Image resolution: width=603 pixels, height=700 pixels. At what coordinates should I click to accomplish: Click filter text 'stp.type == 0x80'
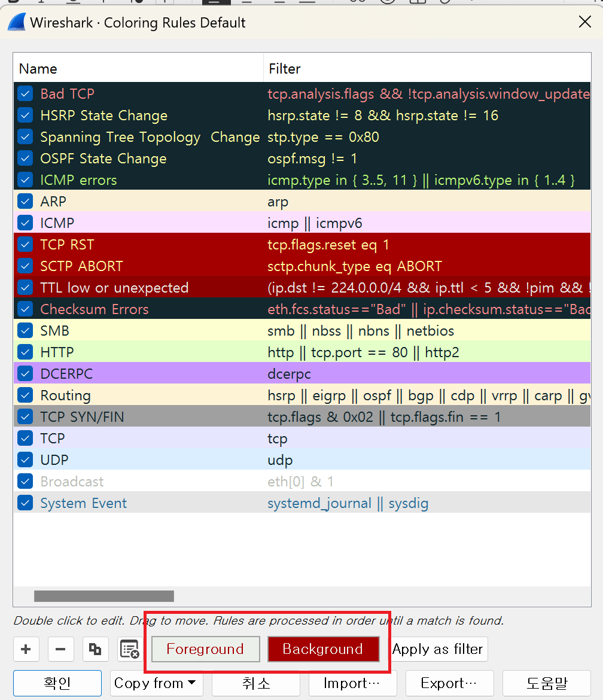click(323, 136)
